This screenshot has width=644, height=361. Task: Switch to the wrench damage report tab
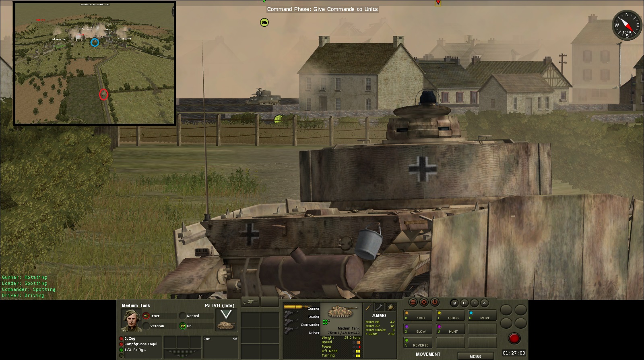pyautogui.click(x=379, y=307)
